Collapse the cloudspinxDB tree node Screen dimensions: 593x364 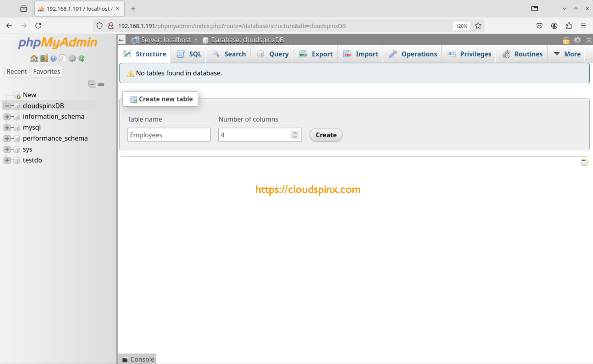click(7, 106)
